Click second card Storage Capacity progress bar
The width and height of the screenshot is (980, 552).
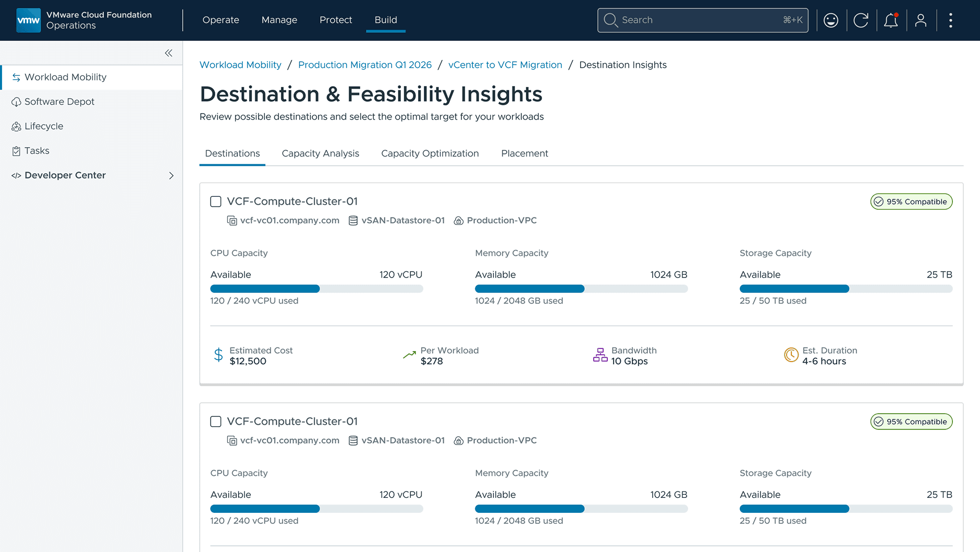[x=846, y=509]
